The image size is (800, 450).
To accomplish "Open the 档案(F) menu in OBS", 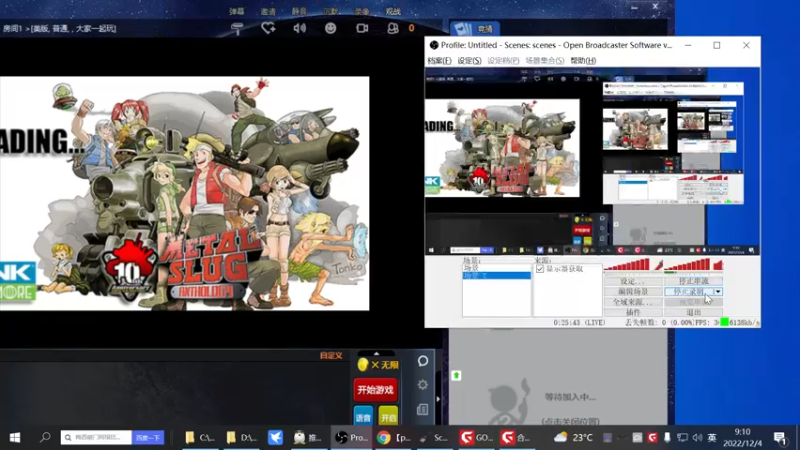I will [x=439, y=60].
